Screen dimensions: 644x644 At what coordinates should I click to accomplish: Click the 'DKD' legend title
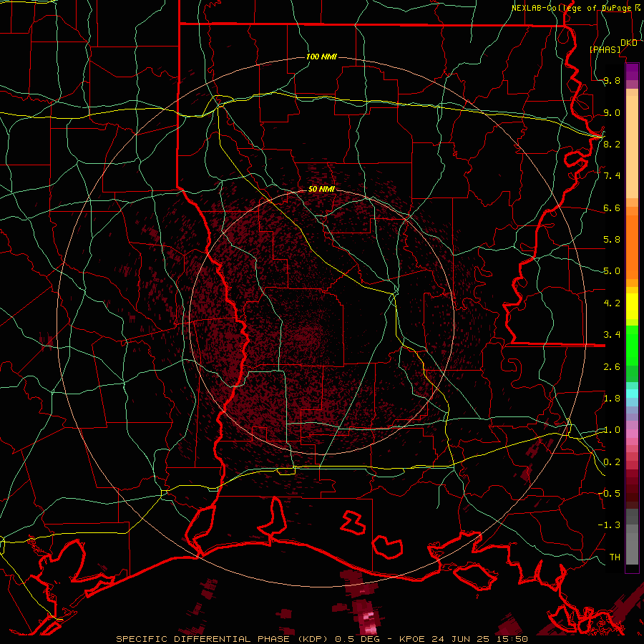(x=629, y=43)
